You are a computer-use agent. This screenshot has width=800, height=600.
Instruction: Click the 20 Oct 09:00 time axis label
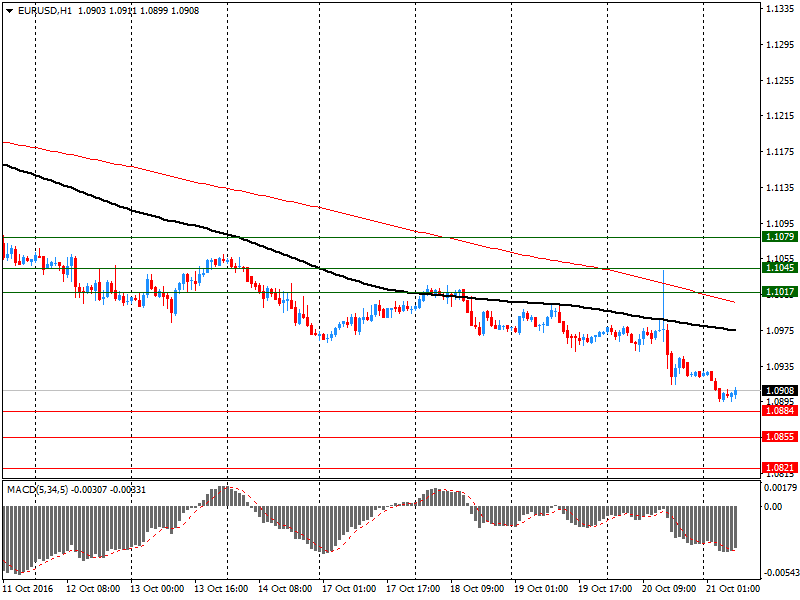(x=669, y=589)
